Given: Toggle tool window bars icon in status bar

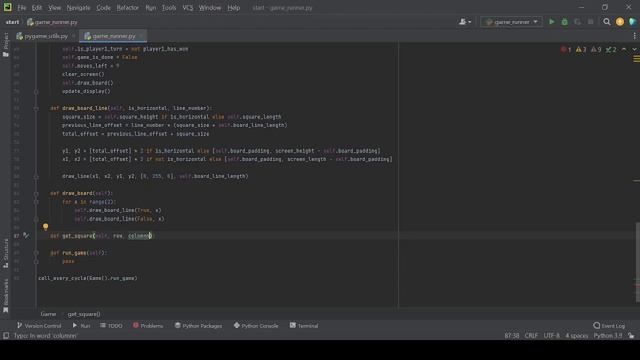Looking at the screenshot, I should pyautogui.click(x=6, y=336).
